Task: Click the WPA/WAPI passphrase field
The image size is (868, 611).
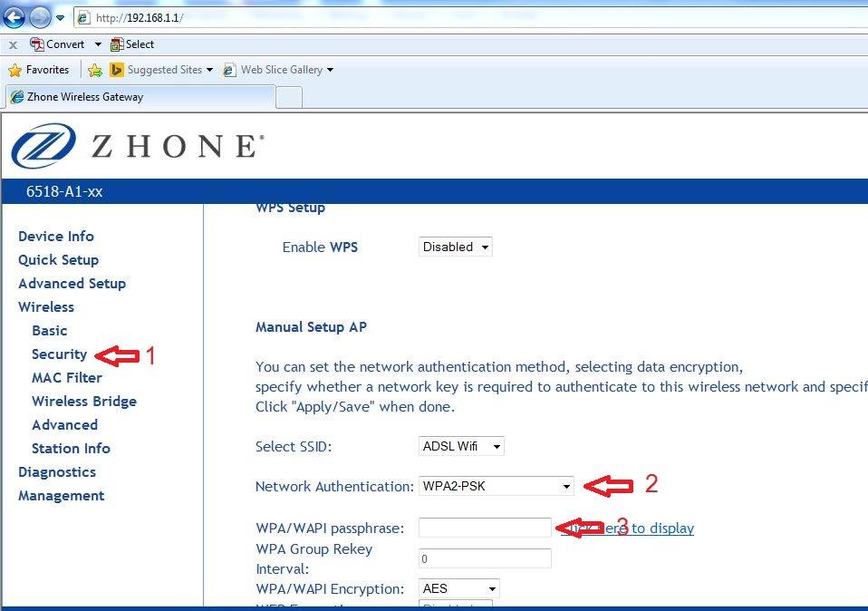Action: [x=485, y=528]
